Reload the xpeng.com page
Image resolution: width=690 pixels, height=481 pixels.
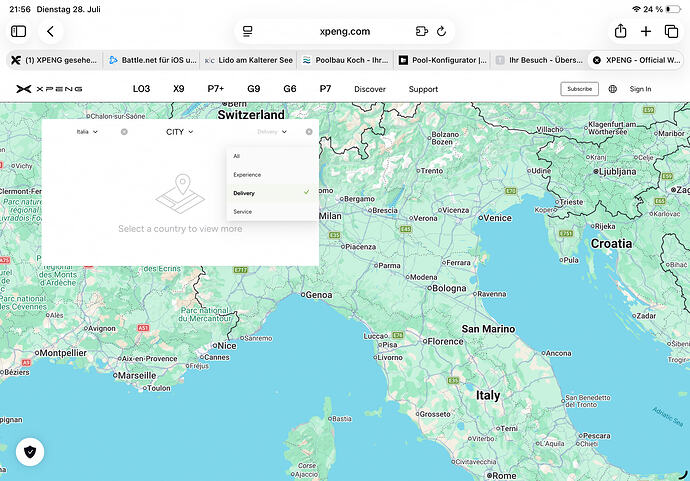(x=441, y=31)
